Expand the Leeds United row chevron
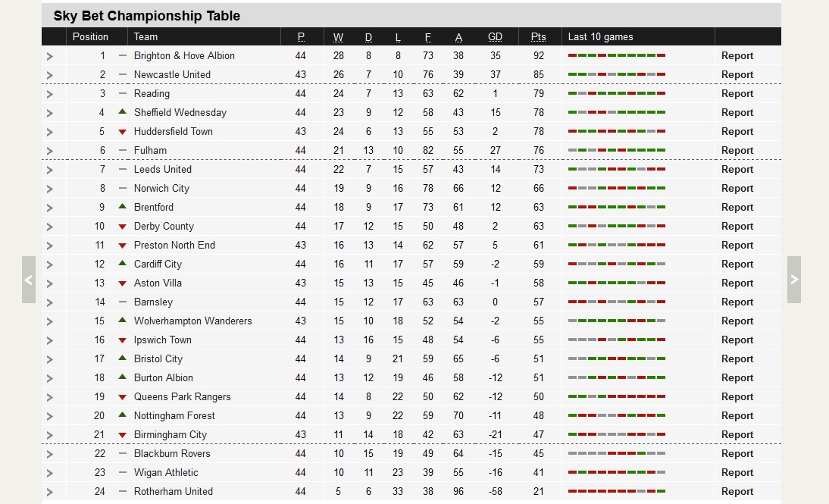 50,170
